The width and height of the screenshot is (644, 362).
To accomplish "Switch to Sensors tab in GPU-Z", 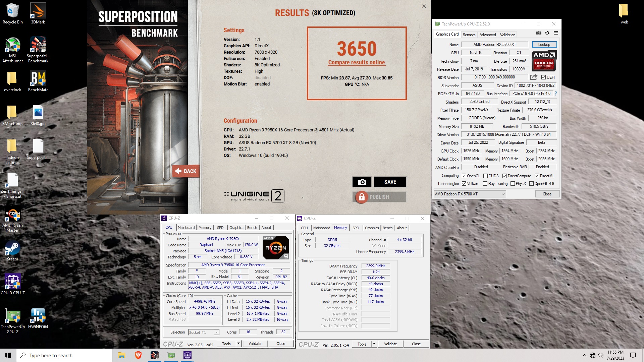I will coord(469,35).
